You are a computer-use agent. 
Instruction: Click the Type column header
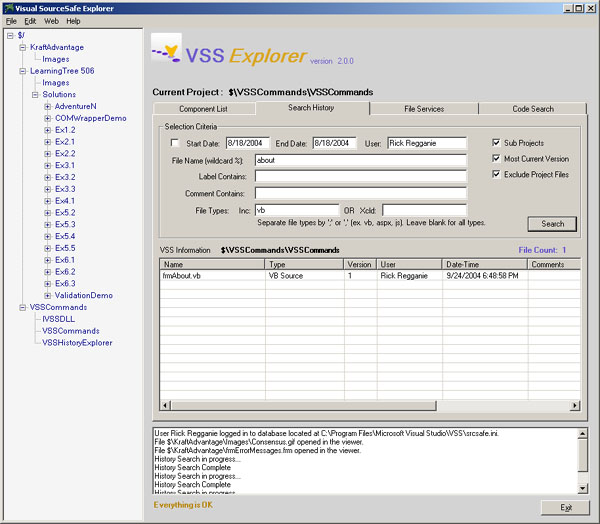[x=304, y=264]
